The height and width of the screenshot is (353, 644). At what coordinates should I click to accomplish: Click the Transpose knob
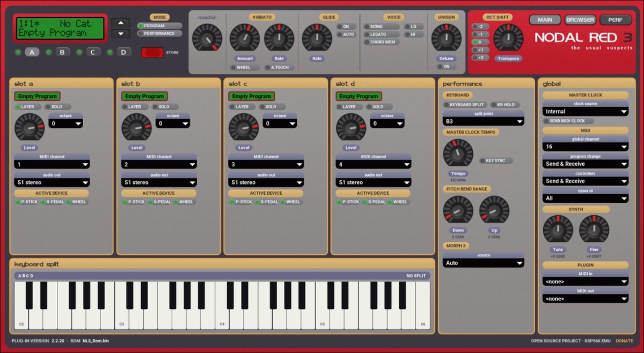coord(508,38)
